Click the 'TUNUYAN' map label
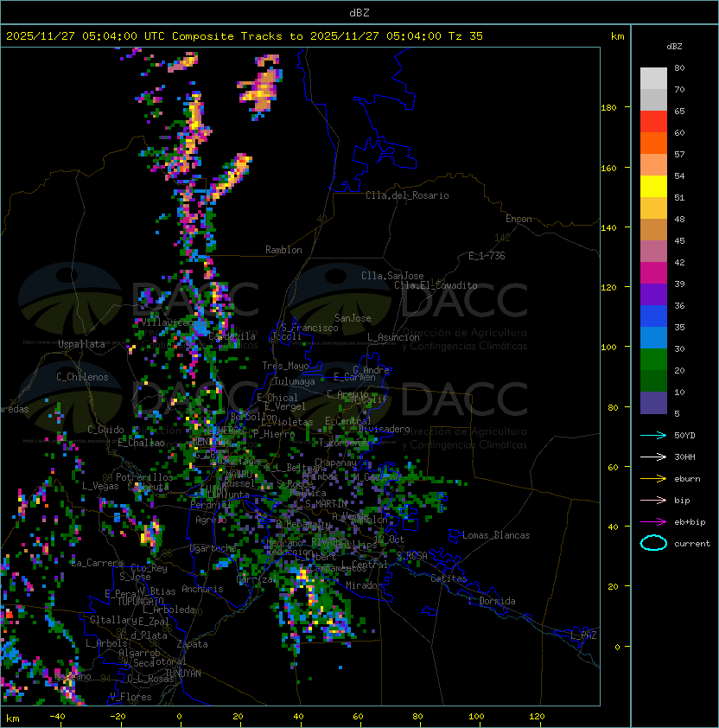Image resolution: width=719 pixels, height=728 pixels. pos(183,674)
